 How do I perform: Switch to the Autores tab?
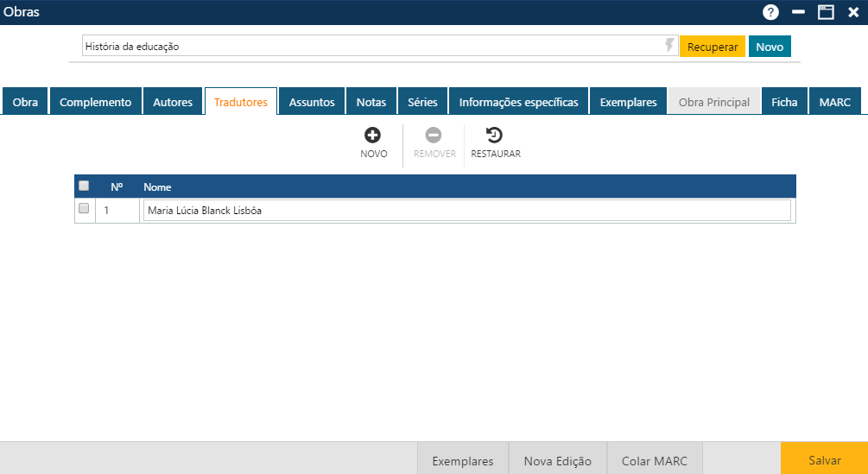tap(173, 102)
